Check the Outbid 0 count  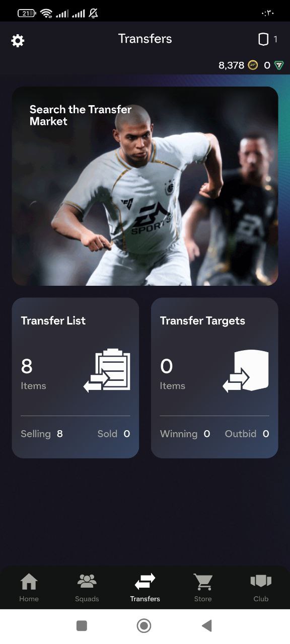coord(247,434)
